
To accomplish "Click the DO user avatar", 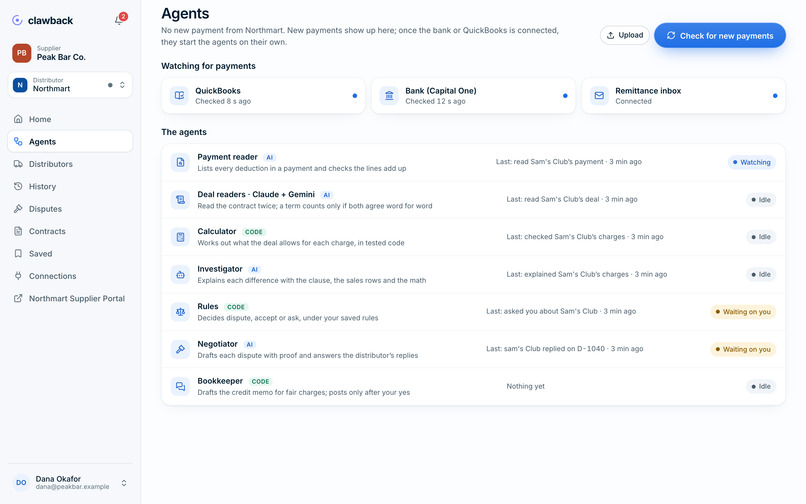I will [x=21, y=482].
